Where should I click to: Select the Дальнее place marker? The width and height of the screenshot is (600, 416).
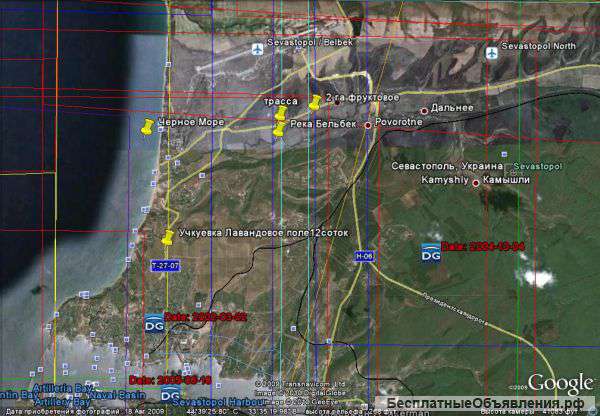[x=424, y=110]
